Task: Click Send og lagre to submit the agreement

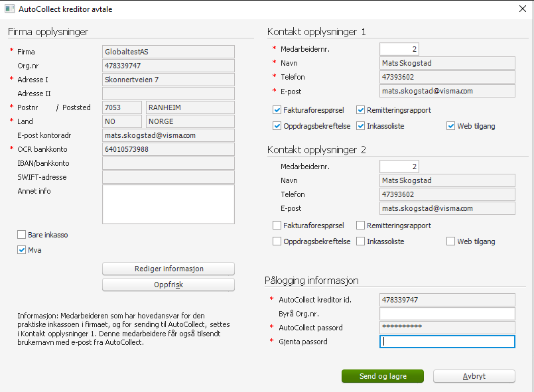Action: (x=382, y=376)
